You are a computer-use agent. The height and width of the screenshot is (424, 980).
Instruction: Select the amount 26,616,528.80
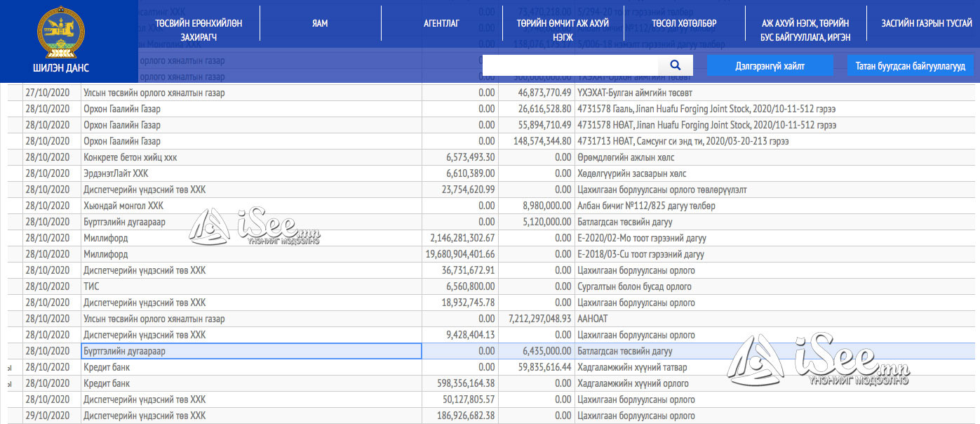(x=536, y=109)
